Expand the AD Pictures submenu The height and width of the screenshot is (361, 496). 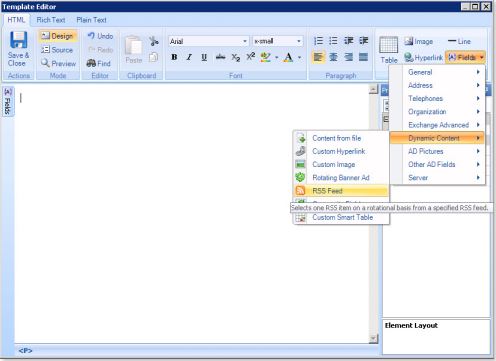coord(437,151)
